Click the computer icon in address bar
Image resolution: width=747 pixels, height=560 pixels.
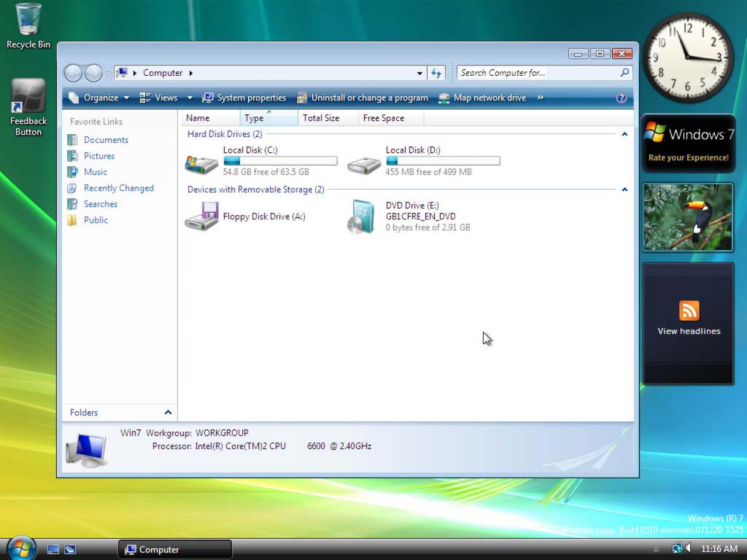(x=121, y=72)
